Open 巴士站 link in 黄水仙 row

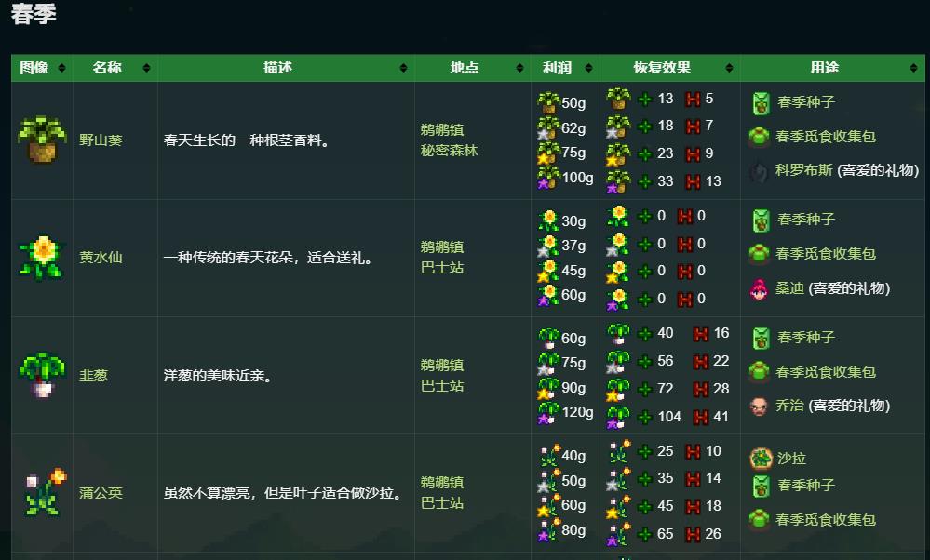pyautogui.click(x=442, y=268)
